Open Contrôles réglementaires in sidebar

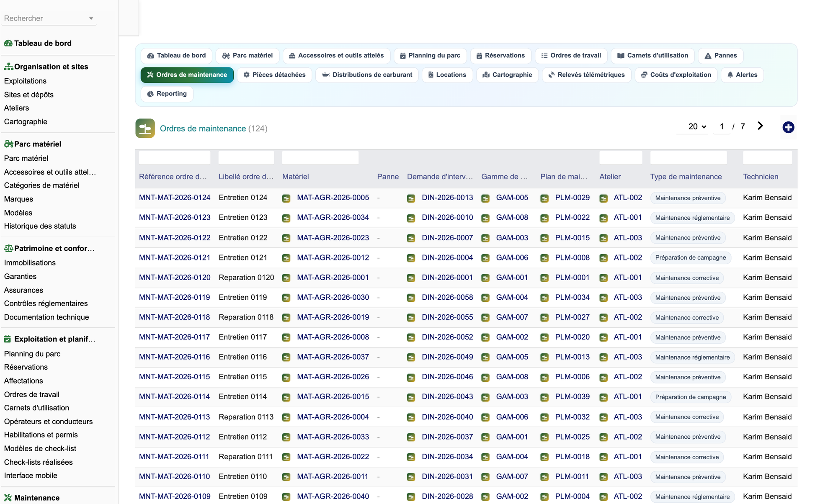(x=46, y=303)
